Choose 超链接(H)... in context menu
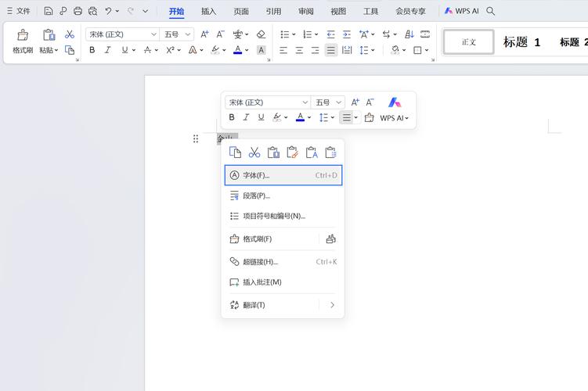Image resolution: width=588 pixels, height=391 pixels. pos(260,262)
